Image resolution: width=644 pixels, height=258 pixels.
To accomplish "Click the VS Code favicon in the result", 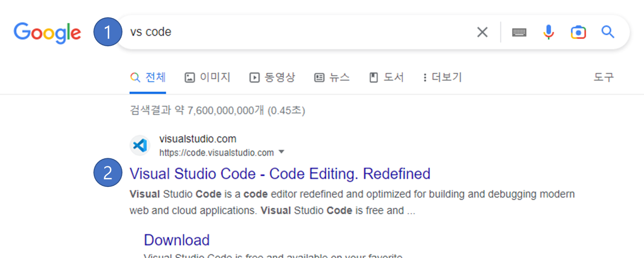I will tap(140, 145).
